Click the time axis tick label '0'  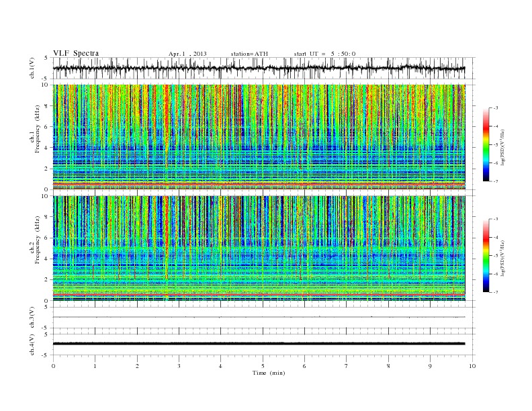click(53, 366)
